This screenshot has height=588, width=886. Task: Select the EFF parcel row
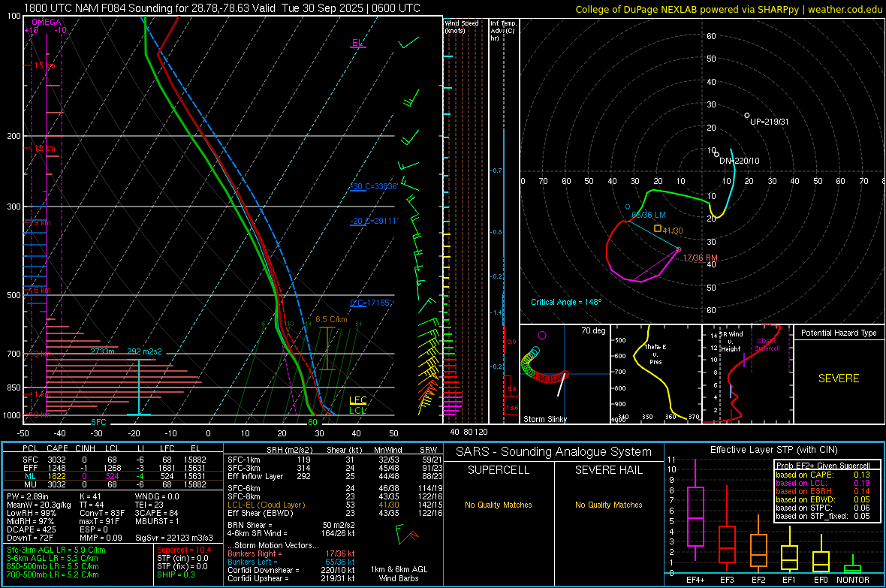coord(112,468)
